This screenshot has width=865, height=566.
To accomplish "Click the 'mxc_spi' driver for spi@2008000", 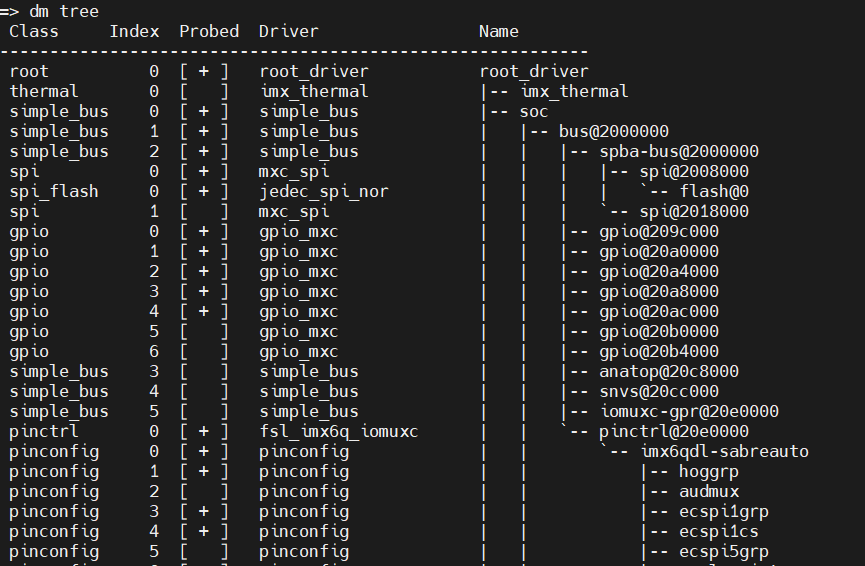I will point(294,172).
